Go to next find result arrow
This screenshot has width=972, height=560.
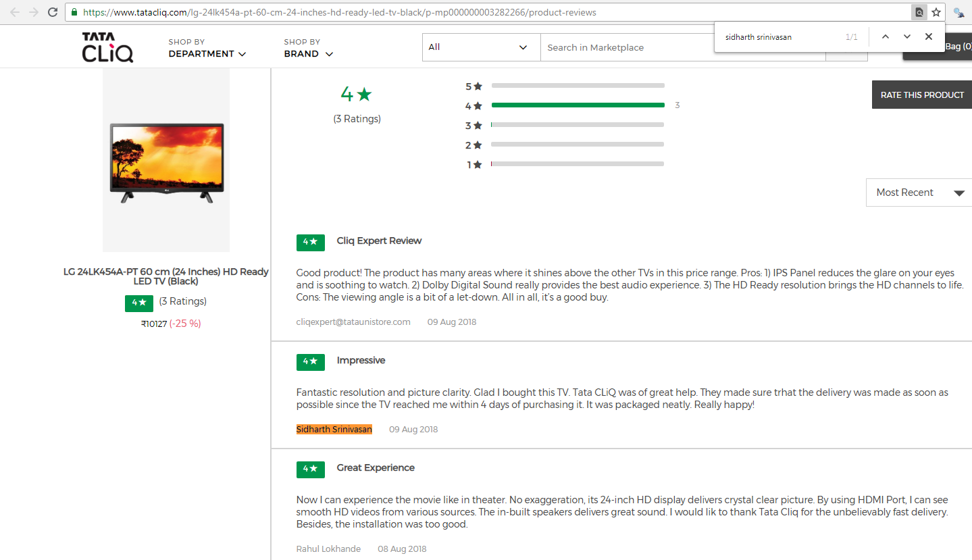pyautogui.click(x=907, y=37)
